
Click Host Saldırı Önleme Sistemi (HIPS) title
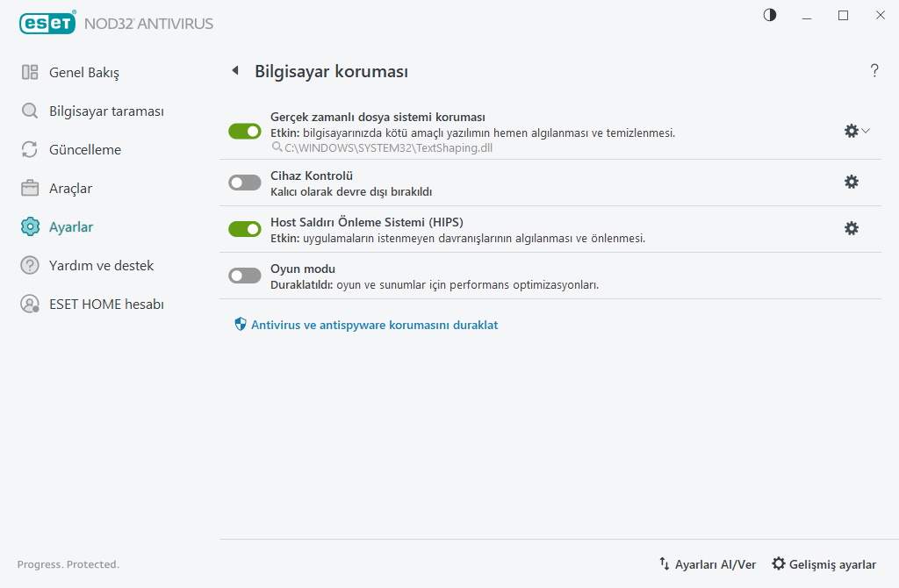tap(367, 222)
